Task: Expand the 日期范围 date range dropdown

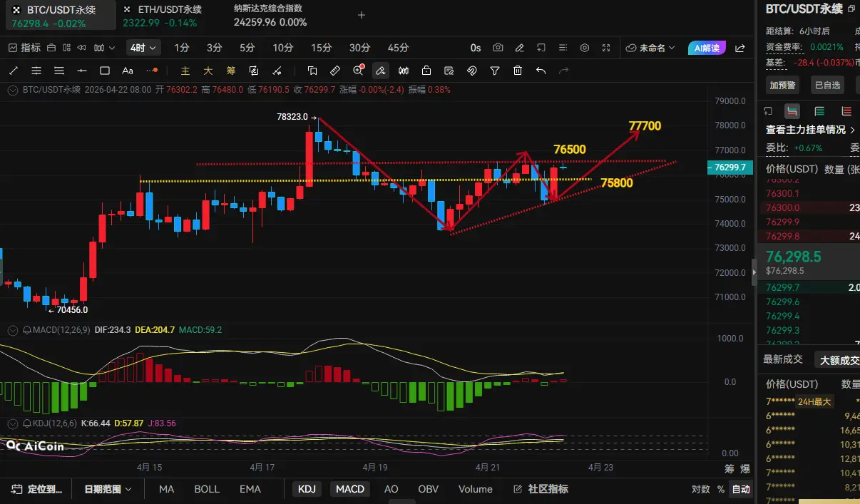Action: (x=108, y=489)
